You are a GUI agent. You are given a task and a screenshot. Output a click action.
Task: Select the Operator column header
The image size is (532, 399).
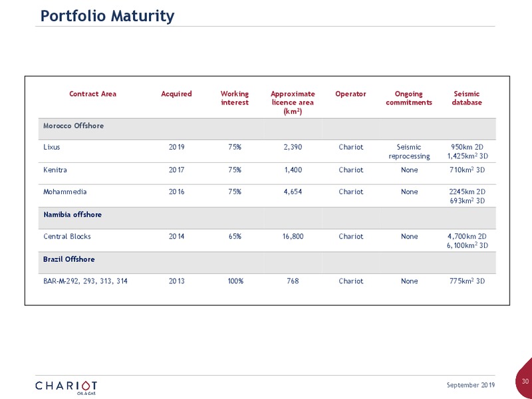(x=350, y=94)
